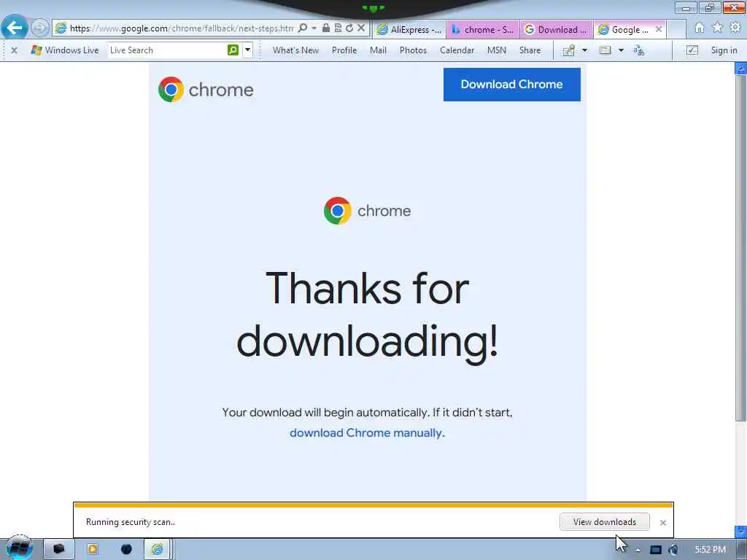The height and width of the screenshot is (560, 747).
Task: Click the scroll up arrow of the page
Action: (740, 69)
